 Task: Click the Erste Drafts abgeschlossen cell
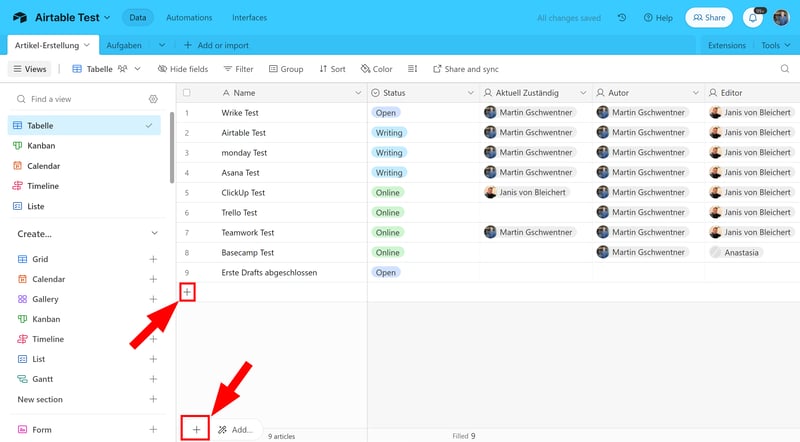pyautogui.click(x=269, y=273)
